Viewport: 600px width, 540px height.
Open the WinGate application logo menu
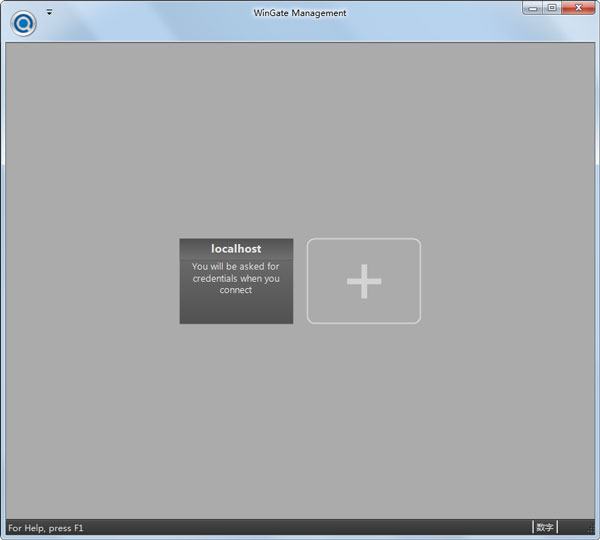pyautogui.click(x=23, y=23)
